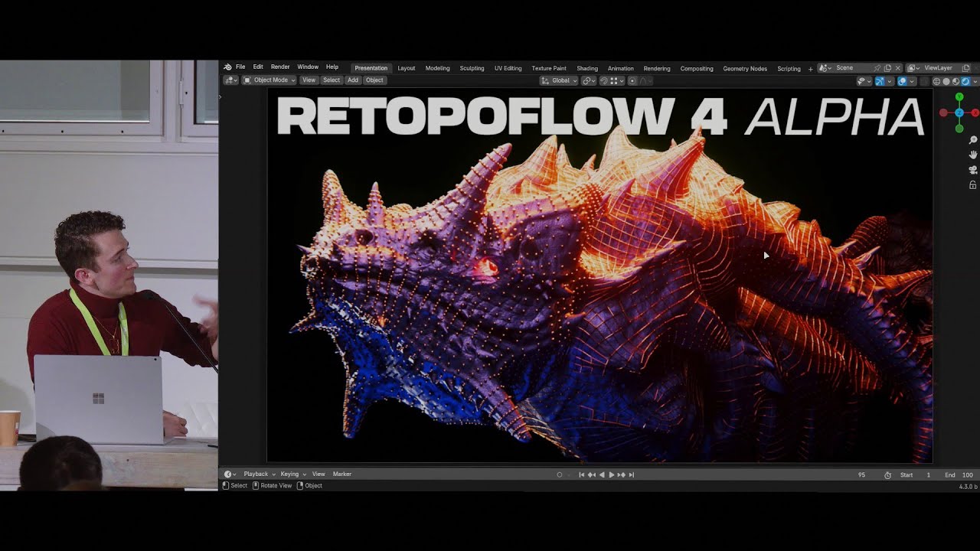Screen dimensions: 980x551
Task: Open the timeline View menu
Action: pos(318,474)
